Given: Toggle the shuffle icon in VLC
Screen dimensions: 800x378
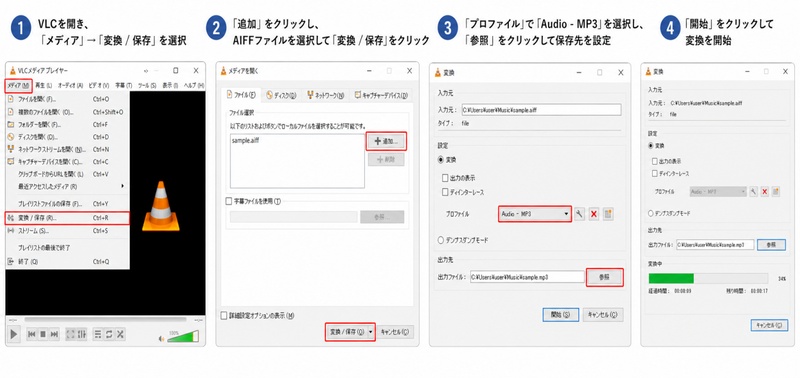Looking at the screenshot, I should click(x=120, y=335).
